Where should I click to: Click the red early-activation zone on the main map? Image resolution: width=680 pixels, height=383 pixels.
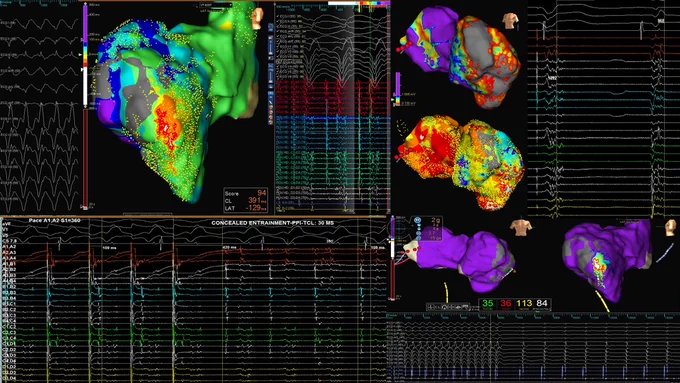pyautogui.click(x=167, y=124)
